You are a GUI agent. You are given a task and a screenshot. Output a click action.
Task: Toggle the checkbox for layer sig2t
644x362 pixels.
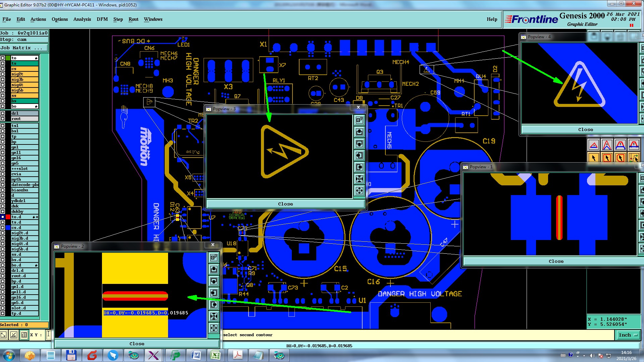click(x=3, y=74)
